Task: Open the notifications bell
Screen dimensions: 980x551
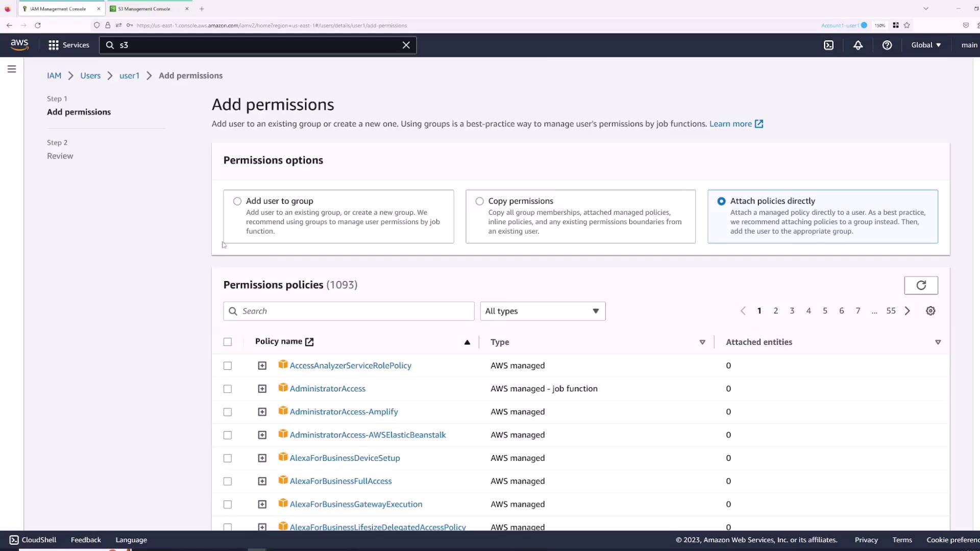Action: click(858, 45)
